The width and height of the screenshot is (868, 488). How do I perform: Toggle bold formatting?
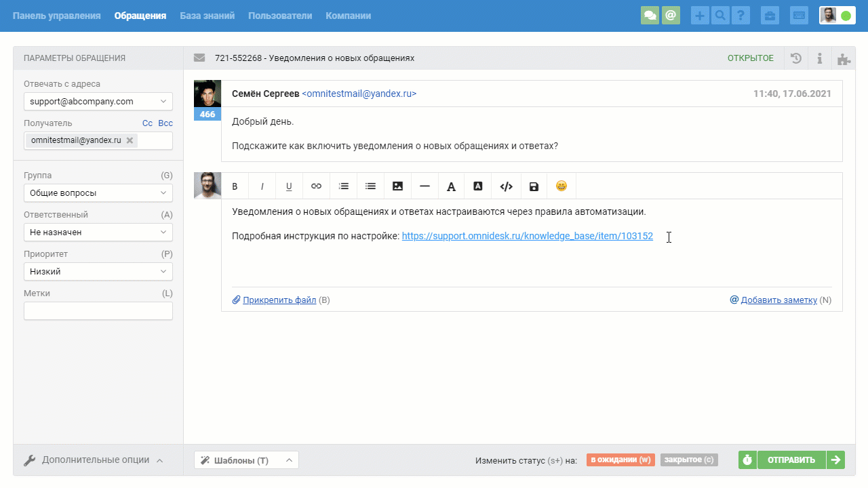coord(235,186)
